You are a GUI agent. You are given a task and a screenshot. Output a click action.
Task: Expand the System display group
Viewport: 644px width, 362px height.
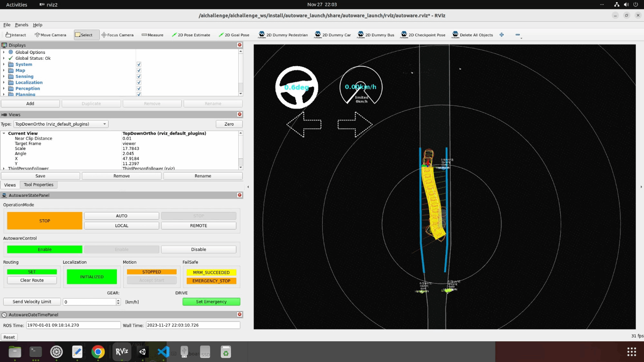[4, 64]
